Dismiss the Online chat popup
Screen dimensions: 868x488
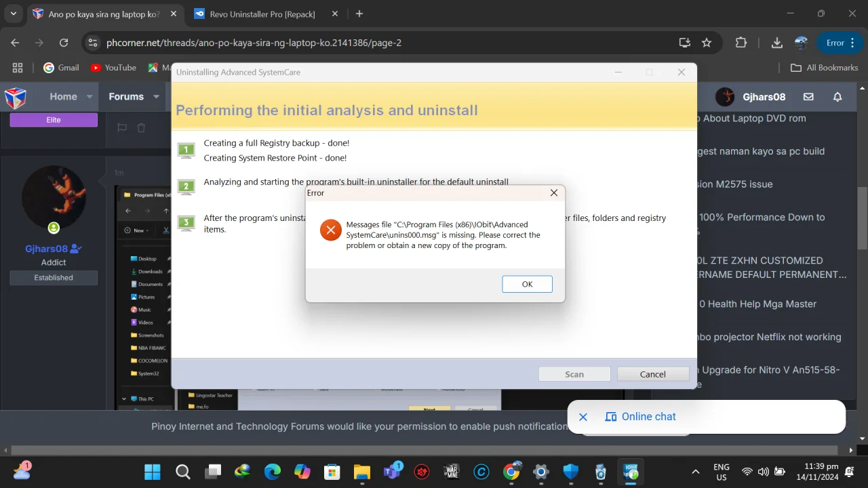[583, 417]
